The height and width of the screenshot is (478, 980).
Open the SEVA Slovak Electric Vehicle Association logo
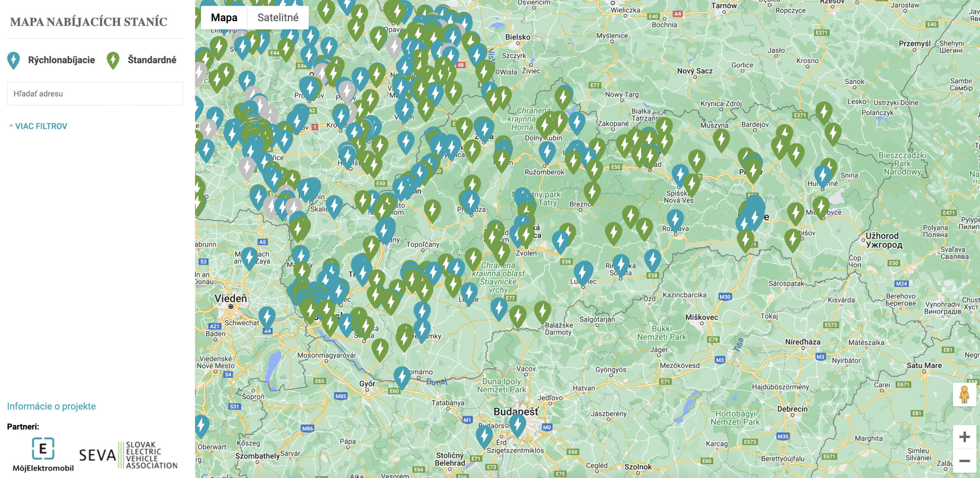[x=128, y=455]
